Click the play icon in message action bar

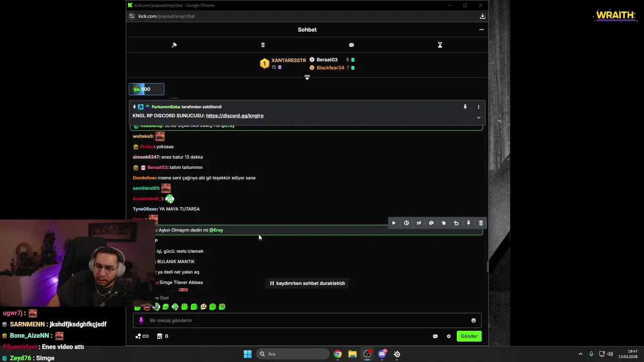394,223
